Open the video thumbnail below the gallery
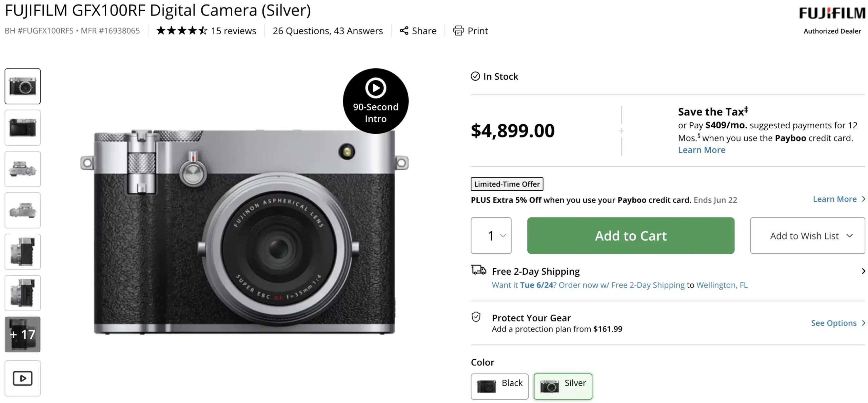 22,378
